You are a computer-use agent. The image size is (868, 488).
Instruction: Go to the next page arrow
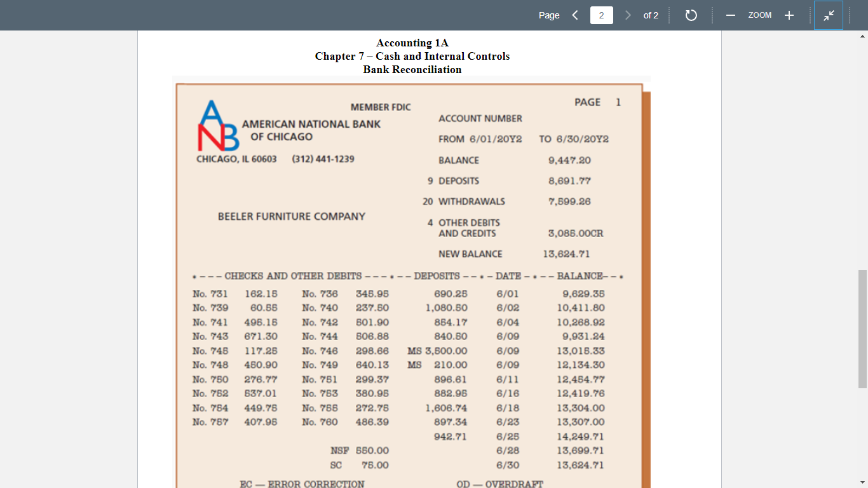coord(628,15)
